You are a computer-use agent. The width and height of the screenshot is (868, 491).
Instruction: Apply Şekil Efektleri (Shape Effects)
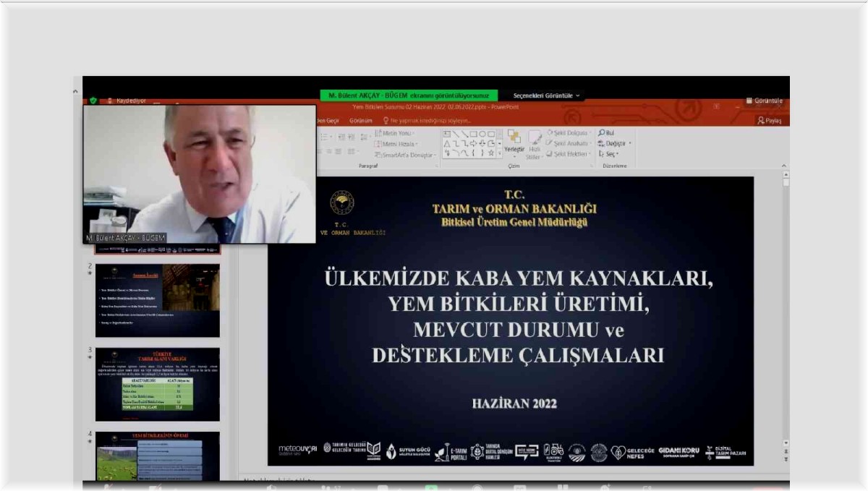pyautogui.click(x=569, y=154)
